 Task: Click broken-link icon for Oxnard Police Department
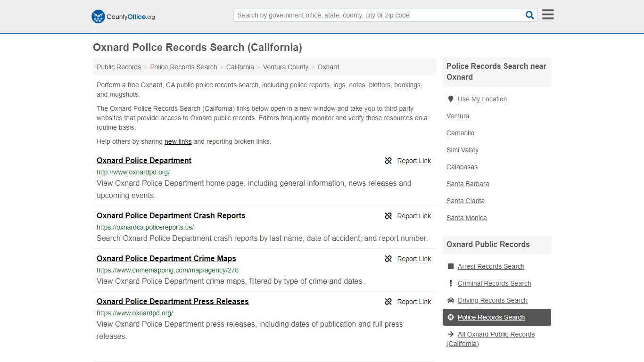388,161
